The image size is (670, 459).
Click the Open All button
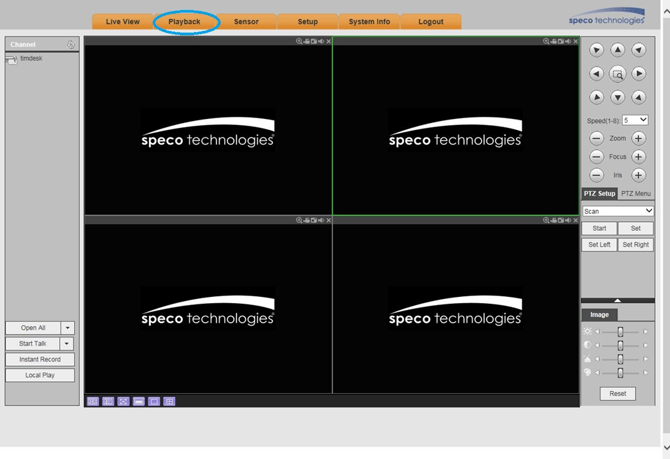[33, 328]
